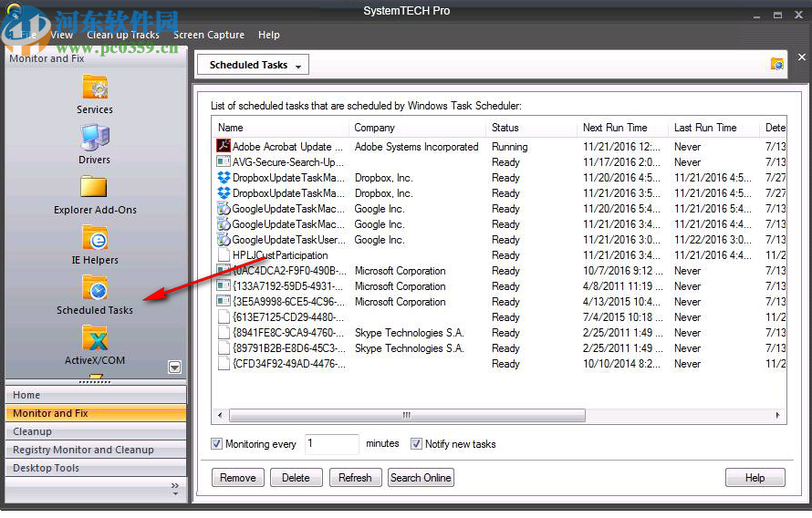Click the {89791B2B-E8D6-45C3 file icon
The image size is (812, 518).
224,347
